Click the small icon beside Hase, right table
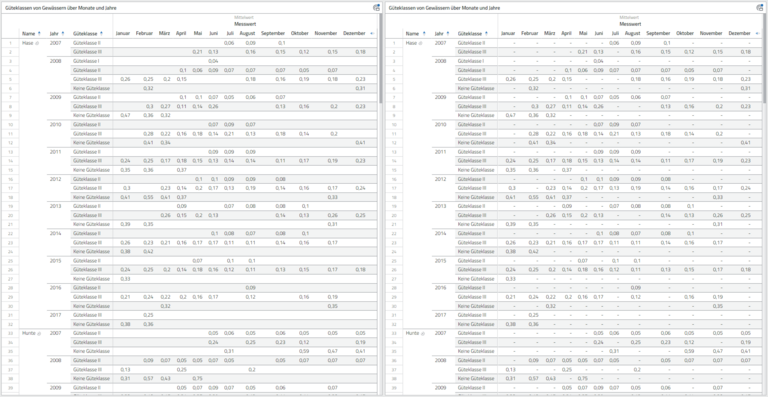 (x=420, y=43)
